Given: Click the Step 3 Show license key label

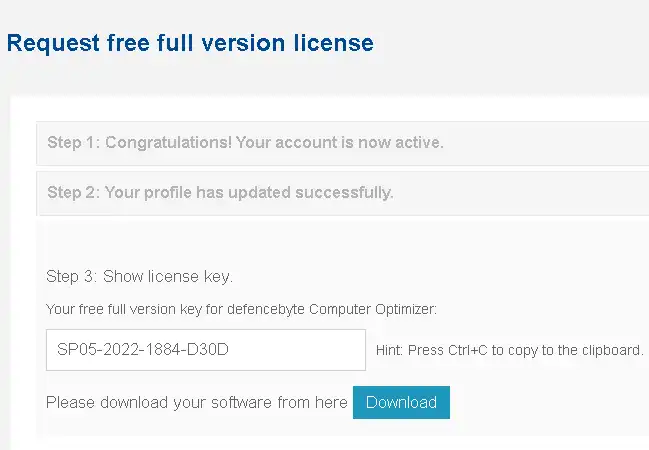Looking at the screenshot, I should [x=139, y=276].
